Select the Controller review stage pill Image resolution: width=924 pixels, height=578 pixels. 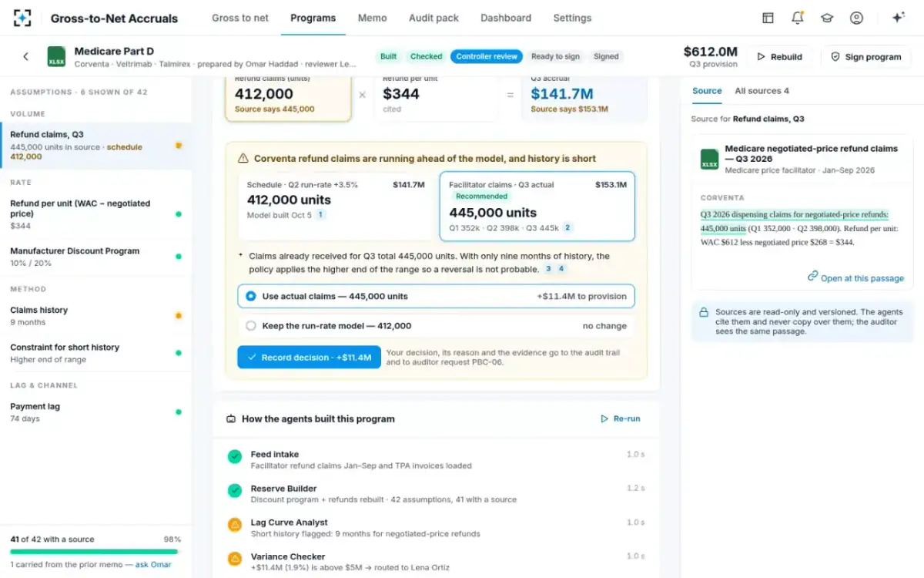[487, 56]
